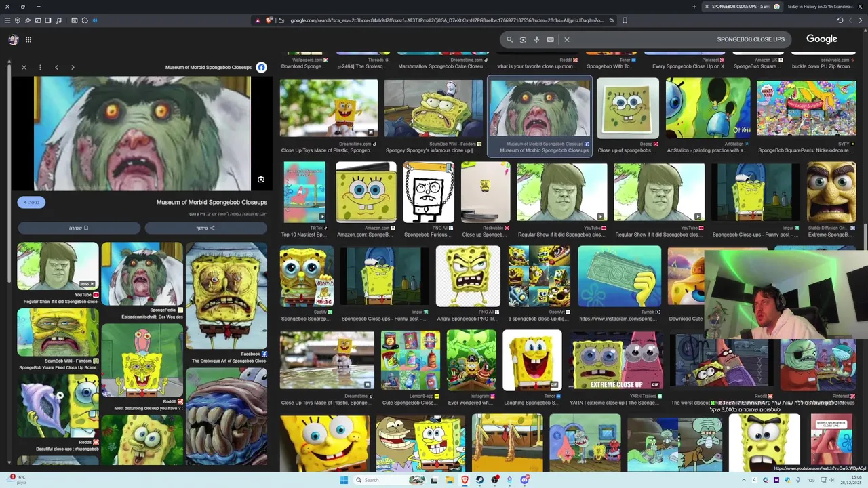Click the save button under the preview
This screenshot has height=488, width=868.
[x=79, y=228]
